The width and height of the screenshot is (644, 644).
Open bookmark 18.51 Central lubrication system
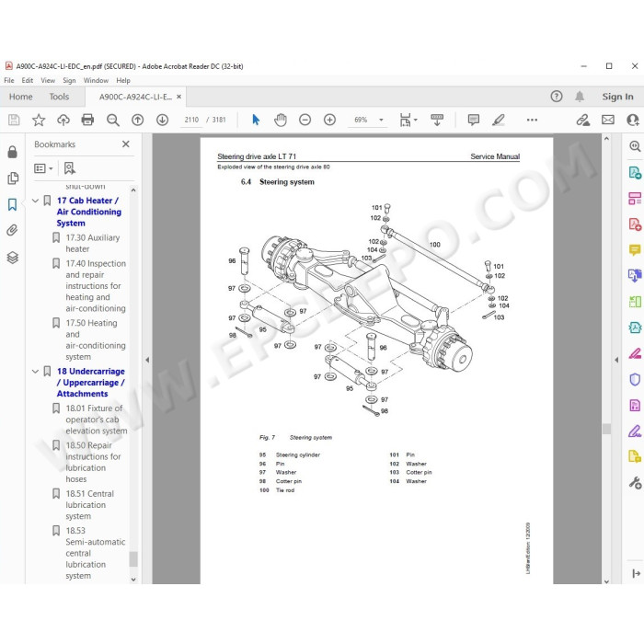89,505
